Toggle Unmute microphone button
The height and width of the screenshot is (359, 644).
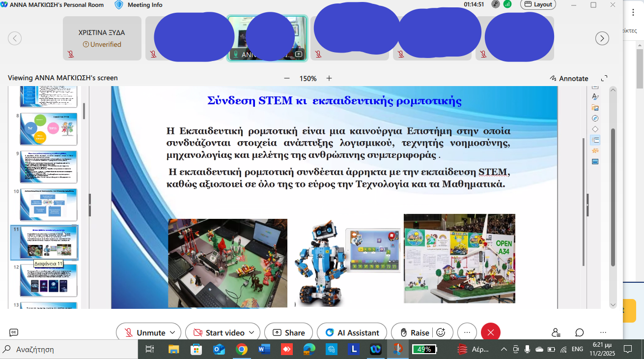coord(145,332)
